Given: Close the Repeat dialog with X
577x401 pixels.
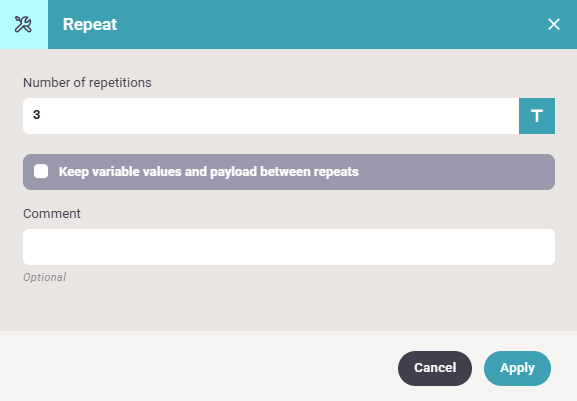Looking at the screenshot, I should point(553,24).
